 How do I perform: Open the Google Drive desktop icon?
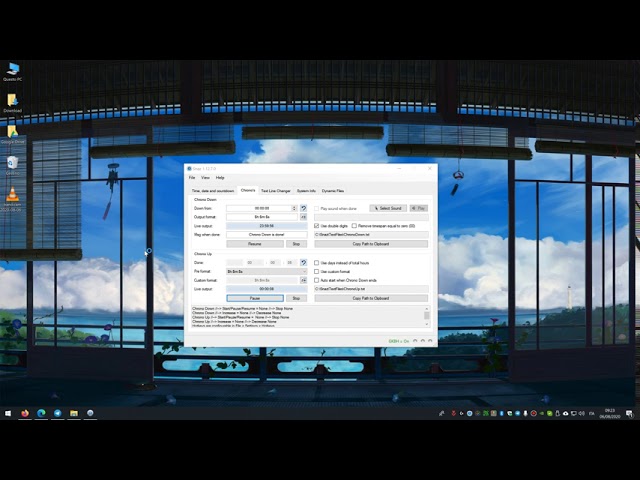click(12, 133)
